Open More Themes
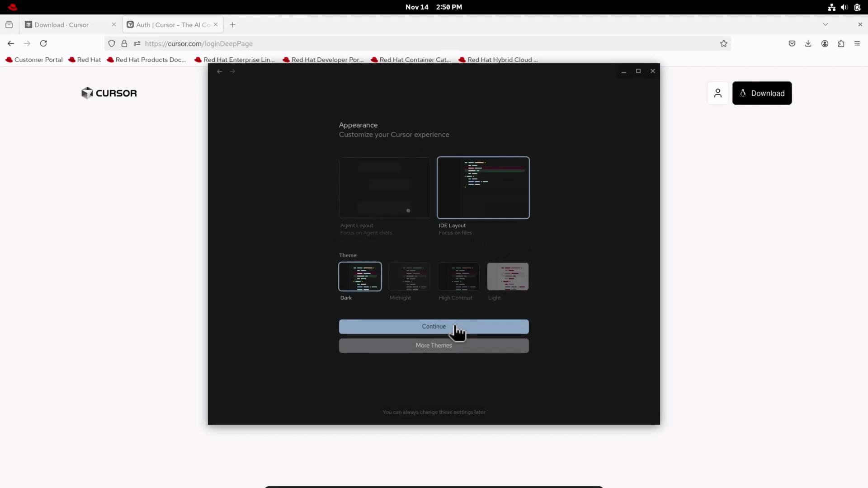The width and height of the screenshot is (868, 488). point(434,346)
